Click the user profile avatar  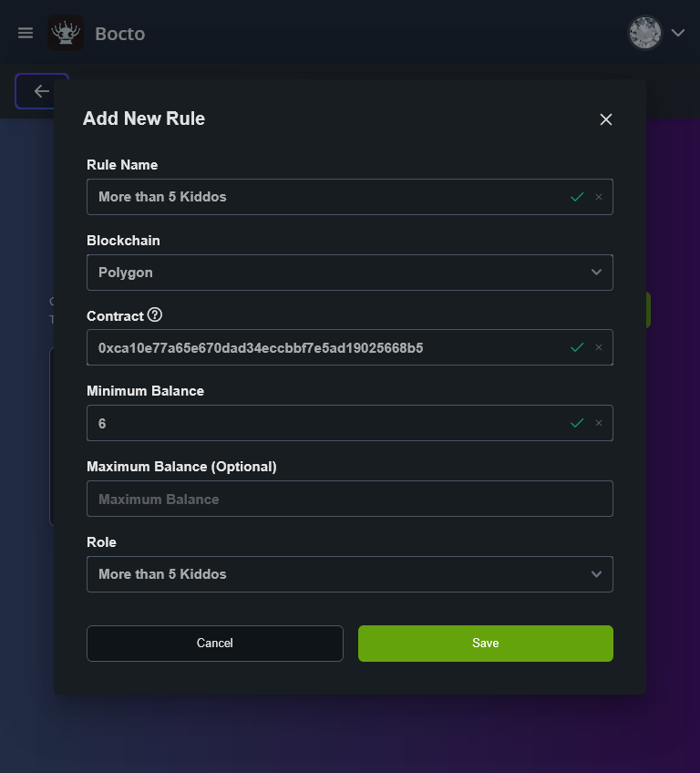click(x=644, y=33)
